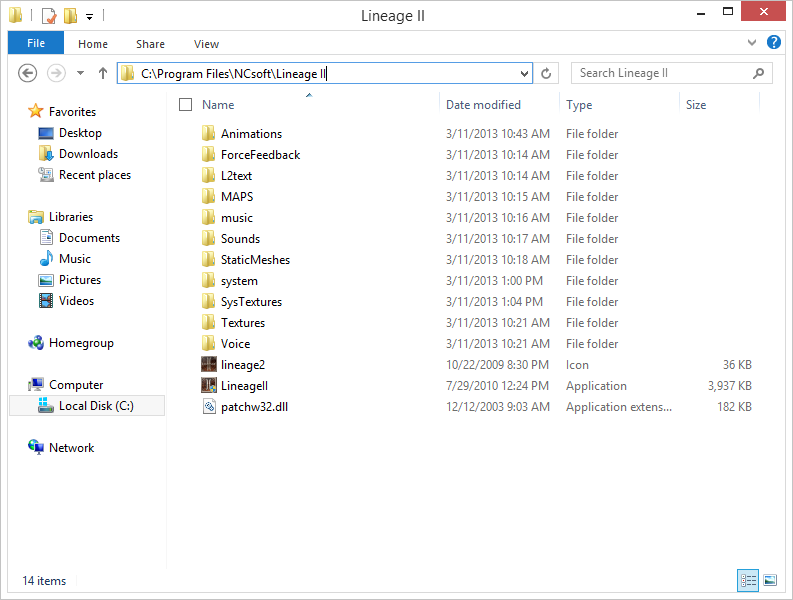793x600 pixels.
Task: Select Recent places under Favorites
Action: [95, 175]
